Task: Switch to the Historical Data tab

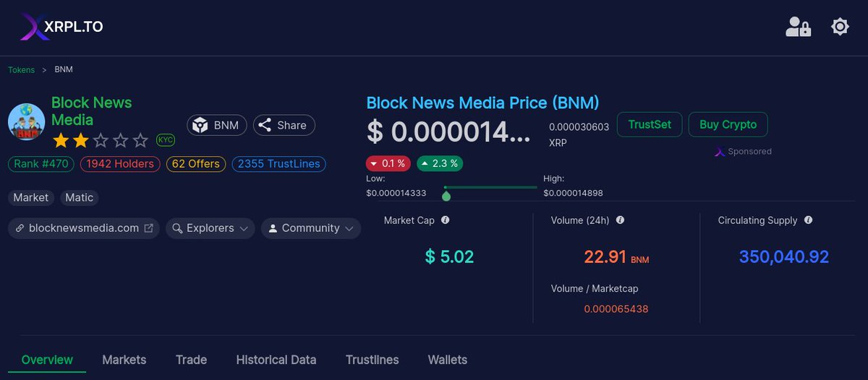Action: pyautogui.click(x=276, y=360)
